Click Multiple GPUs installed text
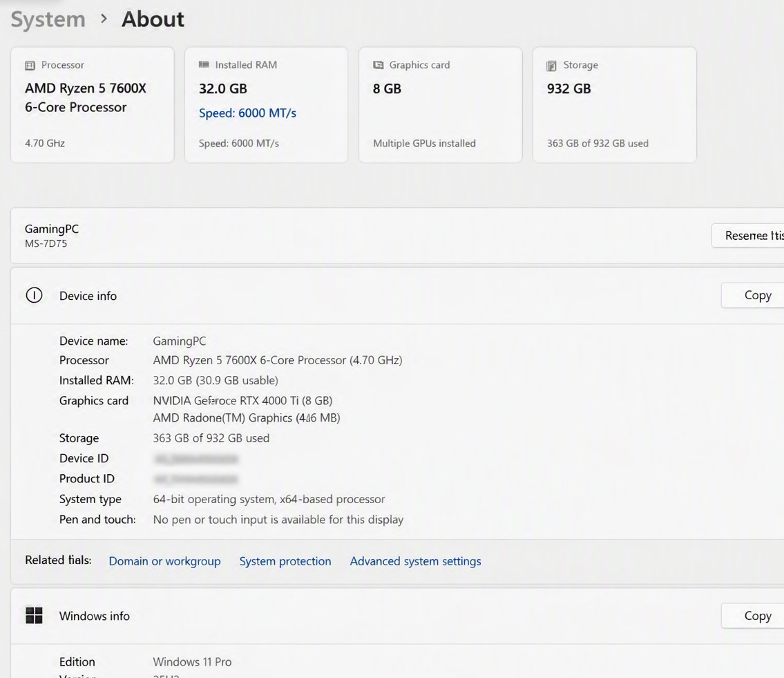 coord(425,143)
